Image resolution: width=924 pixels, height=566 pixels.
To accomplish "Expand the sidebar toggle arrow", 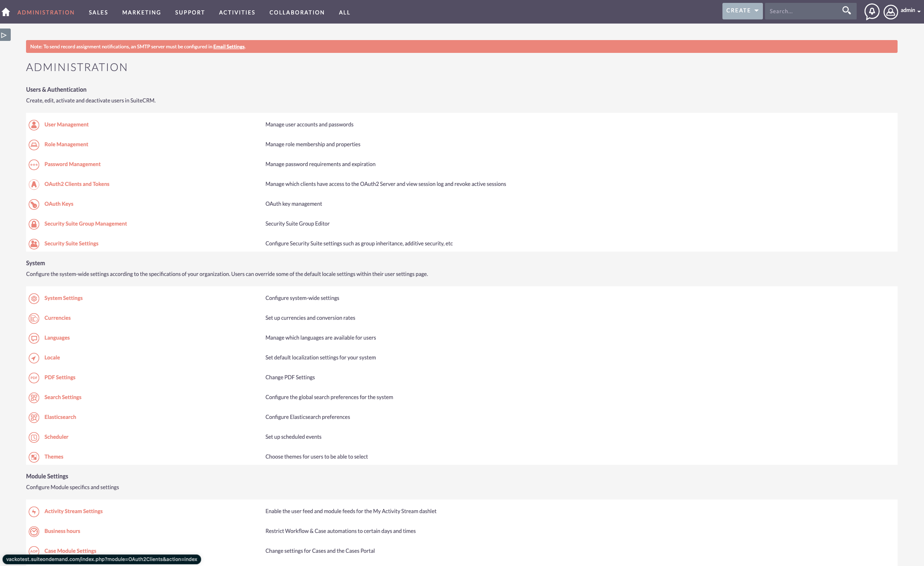I will 5,35.
